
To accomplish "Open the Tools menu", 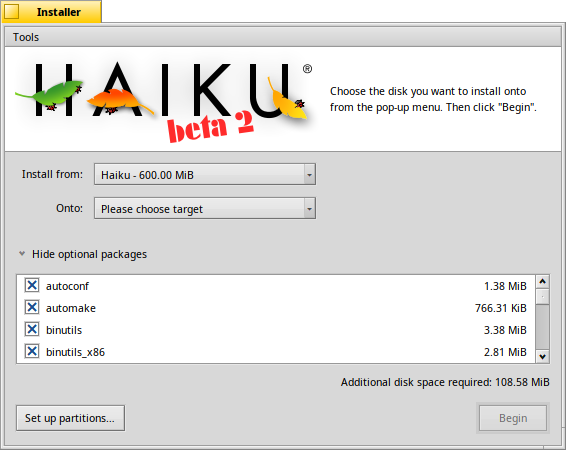I will click(26, 37).
